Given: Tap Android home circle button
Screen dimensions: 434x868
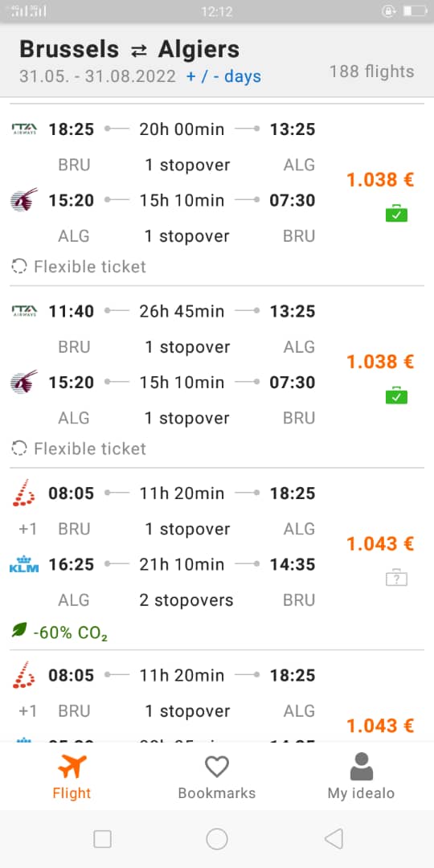Looking at the screenshot, I should [217, 839].
